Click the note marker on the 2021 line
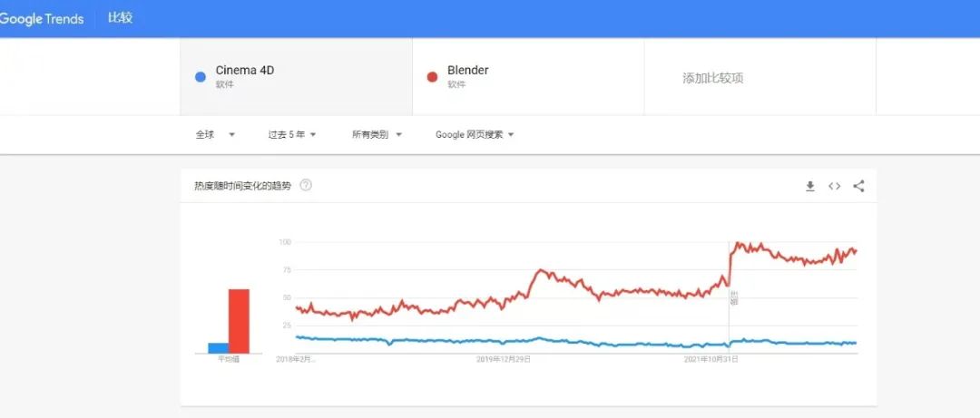Viewport: 980px width, 418px height. pos(734,298)
